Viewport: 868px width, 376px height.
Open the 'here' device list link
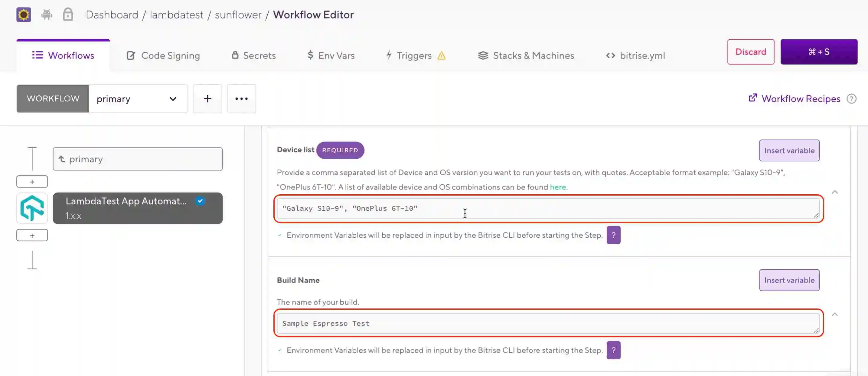tap(558, 187)
